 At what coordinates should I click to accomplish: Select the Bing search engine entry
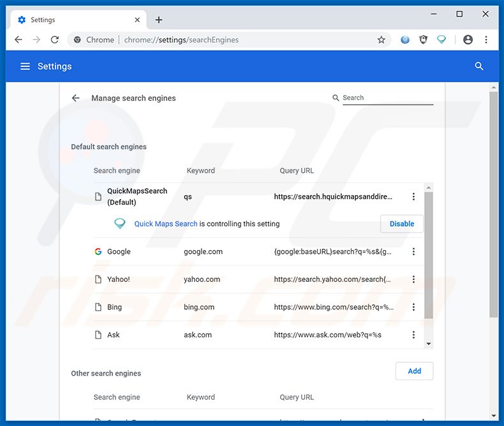point(114,307)
